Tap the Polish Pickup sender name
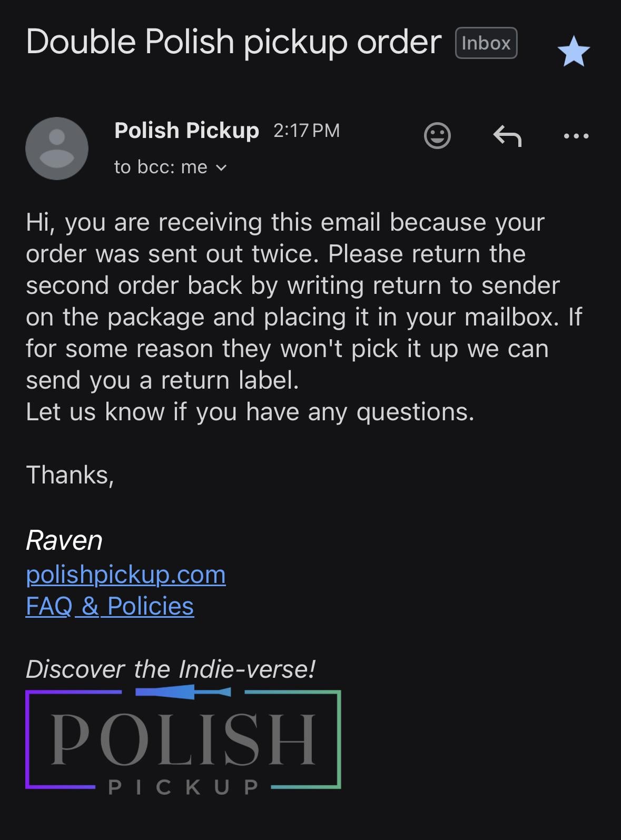This screenshot has width=621, height=840. [x=186, y=130]
